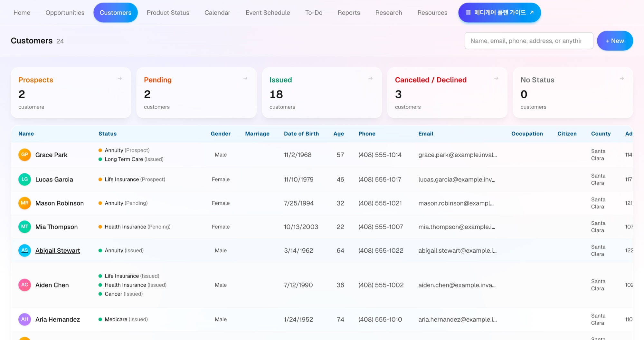Sort by the Date of Birth column header
This screenshot has height=340, width=644.
[301, 134]
